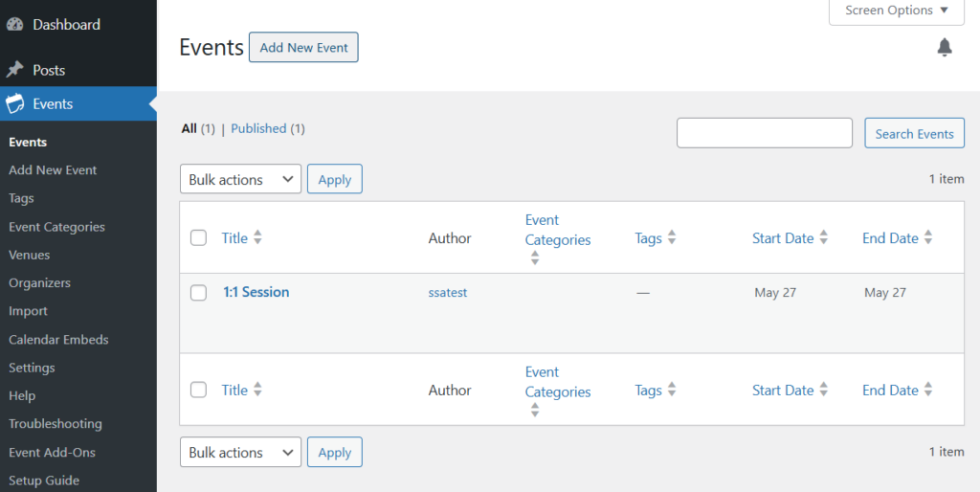The image size is (980, 492).
Task: Click the Tags column header link
Action: coord(648,238)
